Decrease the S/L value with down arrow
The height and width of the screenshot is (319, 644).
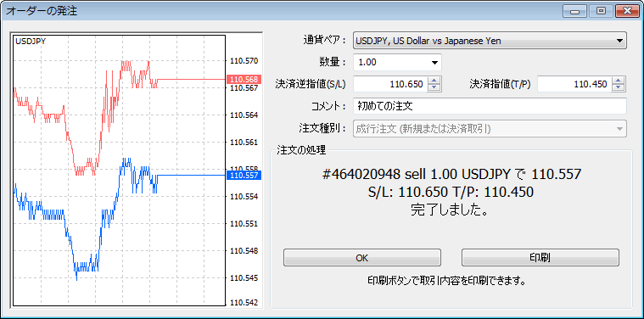tap(434, 88)
